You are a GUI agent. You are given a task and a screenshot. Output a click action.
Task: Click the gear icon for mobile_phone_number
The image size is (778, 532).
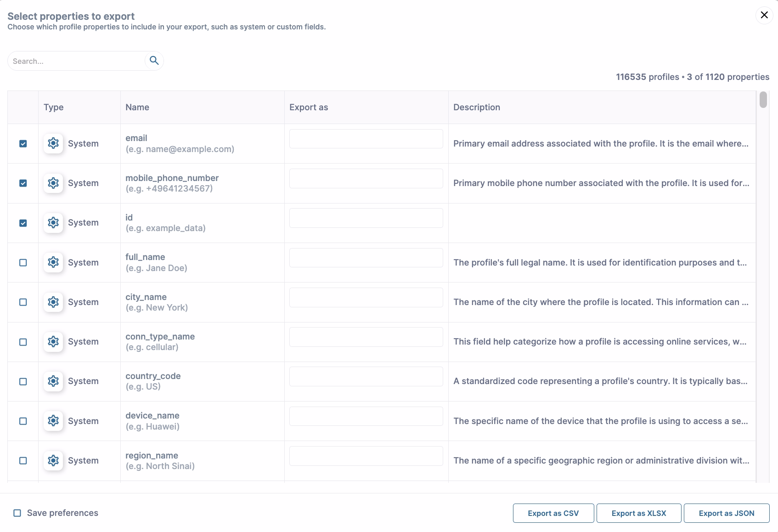click(x=53, y=183)
